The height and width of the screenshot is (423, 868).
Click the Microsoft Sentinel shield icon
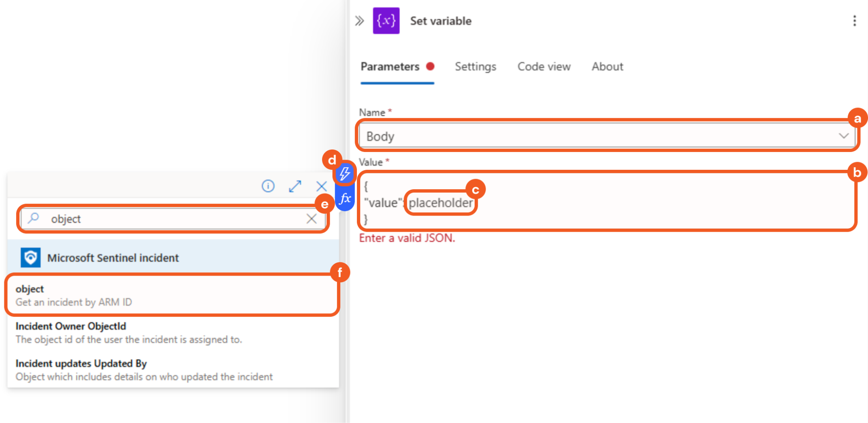tap(31, 257)
